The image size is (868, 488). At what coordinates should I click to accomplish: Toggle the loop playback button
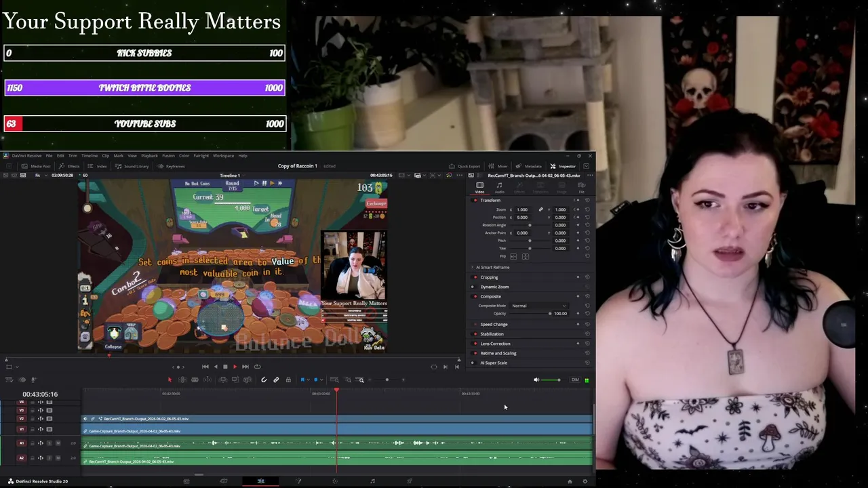[257, 367]
